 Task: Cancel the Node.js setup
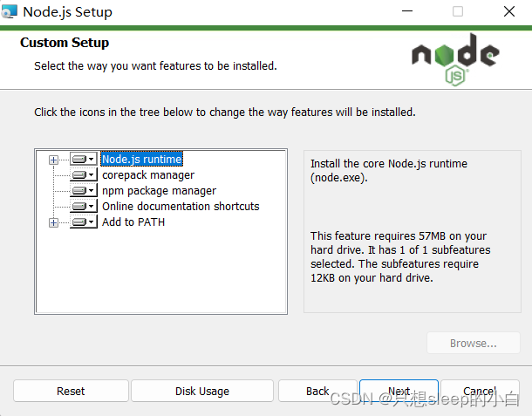pos(480,391)
